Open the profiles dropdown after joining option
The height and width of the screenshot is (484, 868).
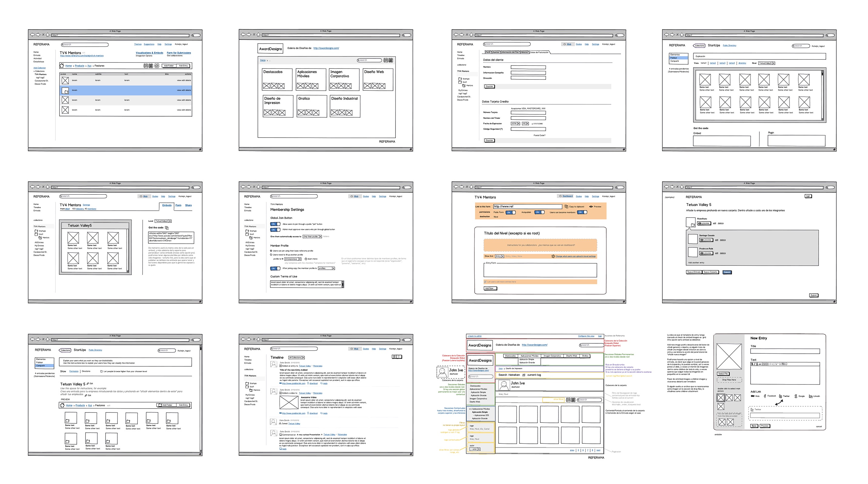(326, 269)
